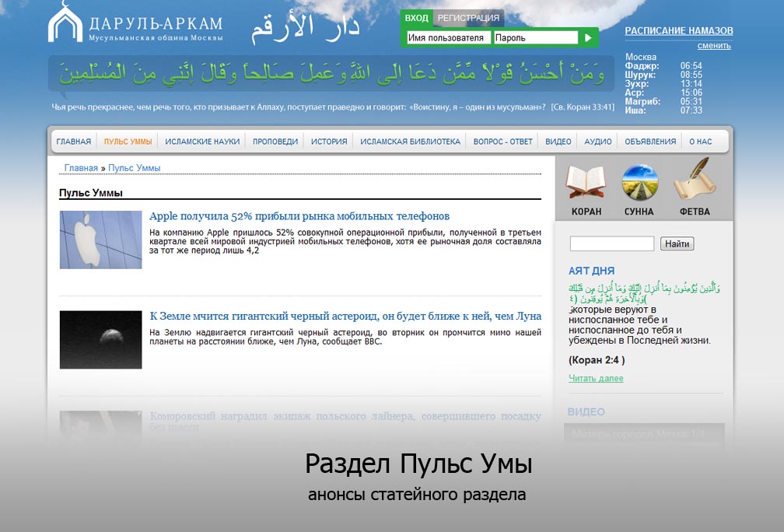
Task: Open the Fetva scroll and quill icon
Action: [x=695, y=179]
